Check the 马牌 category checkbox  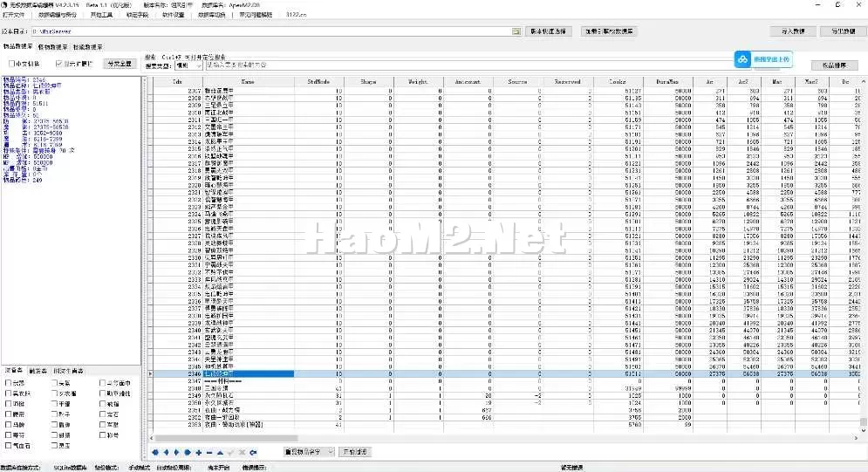(9, 424)
